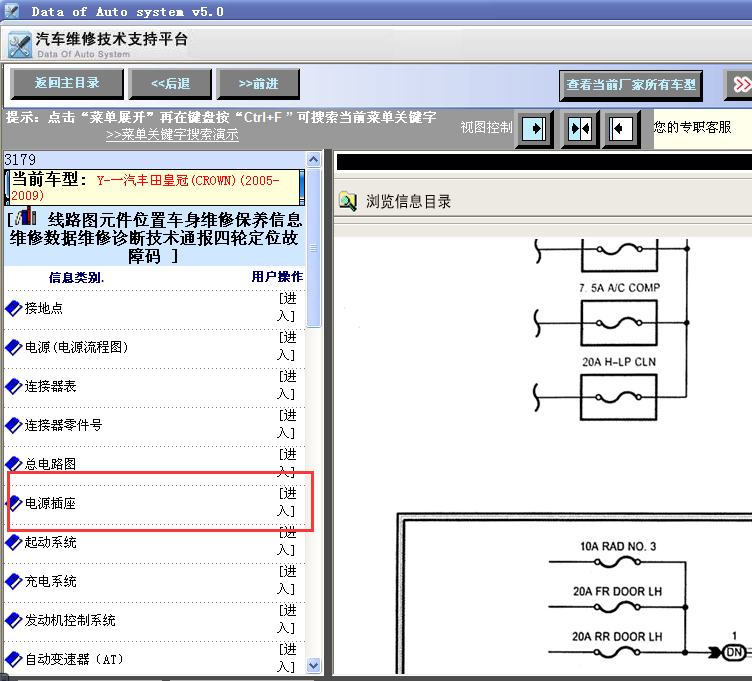Click the left panel scrollbar up arrow
The width and height of the screenshot is (752, 681).
click(313, 159)
